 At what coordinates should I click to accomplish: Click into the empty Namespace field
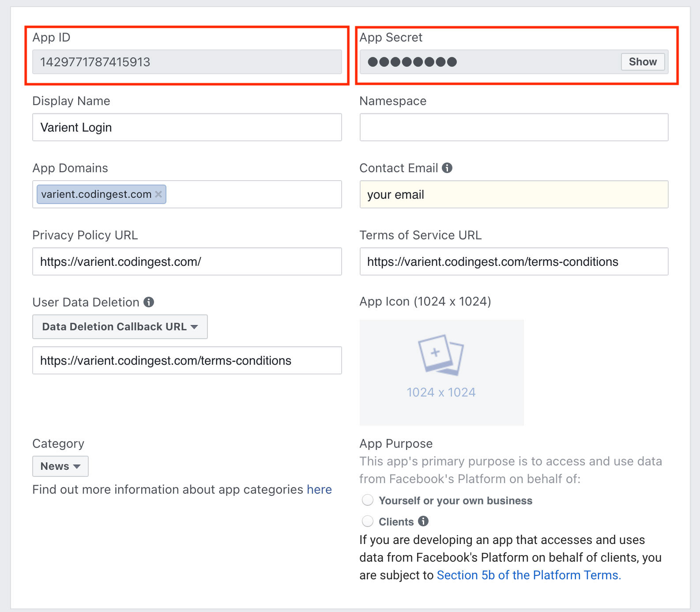(x=514, y=127)
